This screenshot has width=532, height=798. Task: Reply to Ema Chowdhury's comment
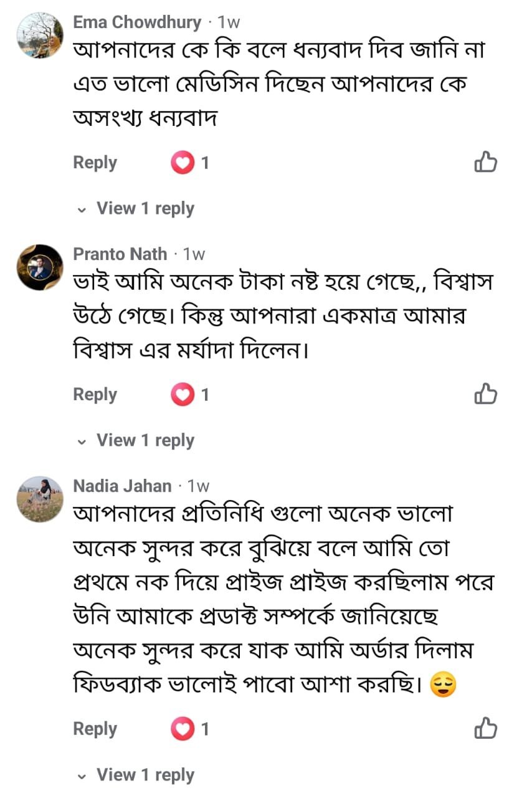coord(95,163)
